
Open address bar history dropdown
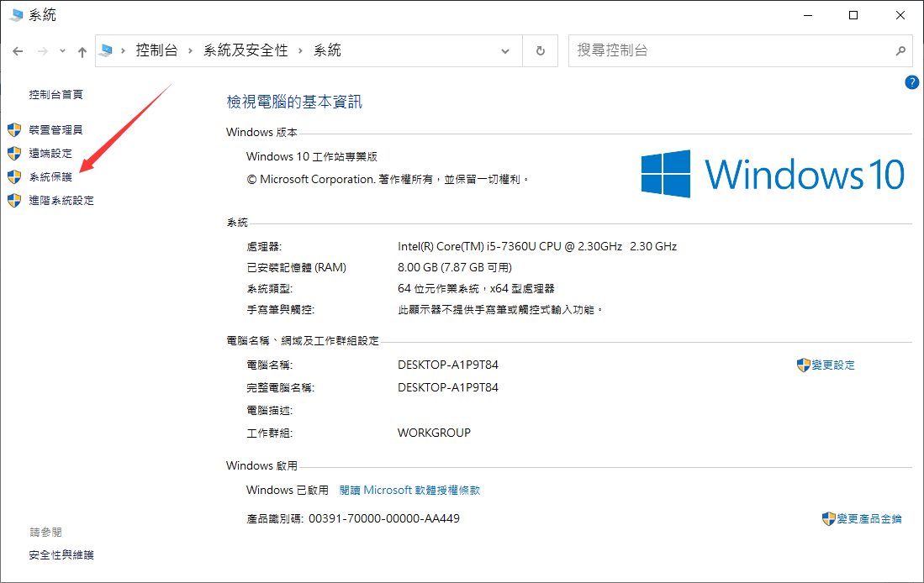(x=505, y=51)
